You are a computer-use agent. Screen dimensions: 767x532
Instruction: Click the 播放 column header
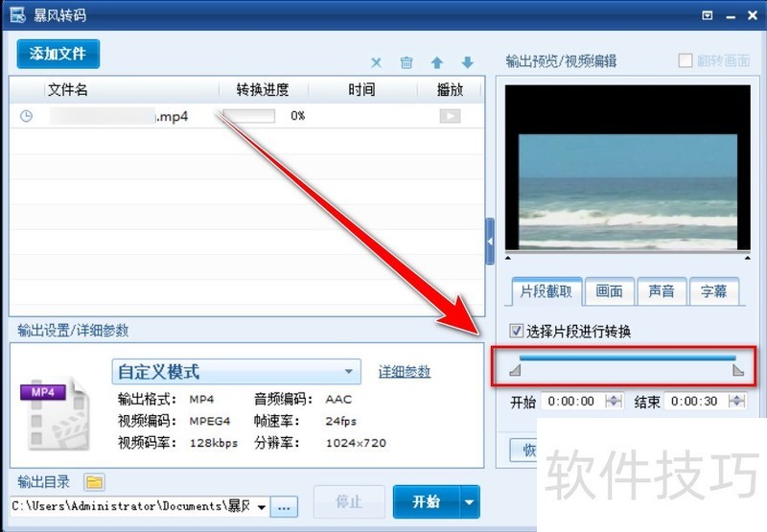pyautogui.click(x=450, y=89)
